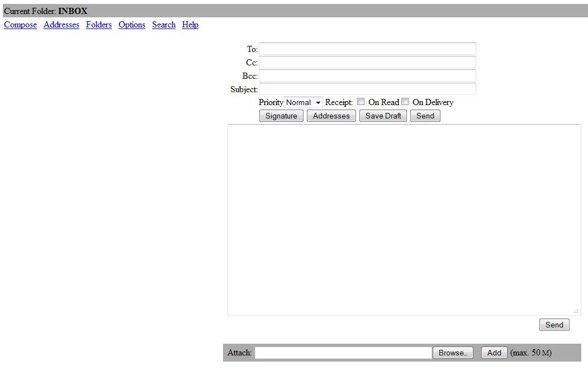Image resolution: width=588 pixels, height=380 pixels.
Task: Click the Search navigation link
Action: pos(164,25)
